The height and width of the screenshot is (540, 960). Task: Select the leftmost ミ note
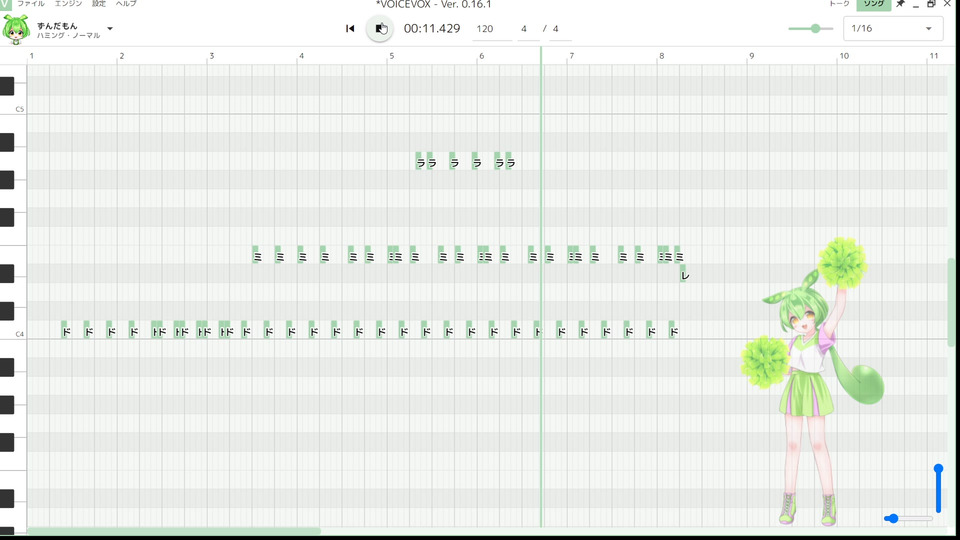coord(257,255)
